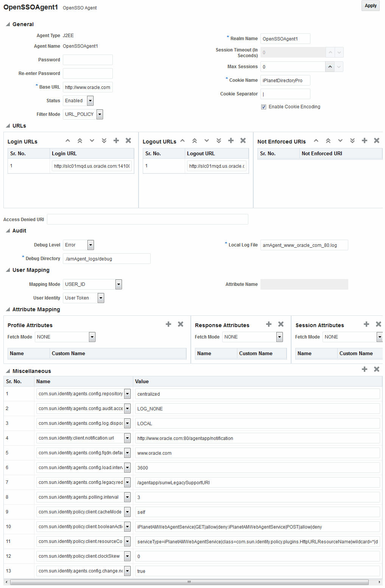Edit the value field containing 'LOG_NONE'
385x588 pixels.
click(257, 409)
